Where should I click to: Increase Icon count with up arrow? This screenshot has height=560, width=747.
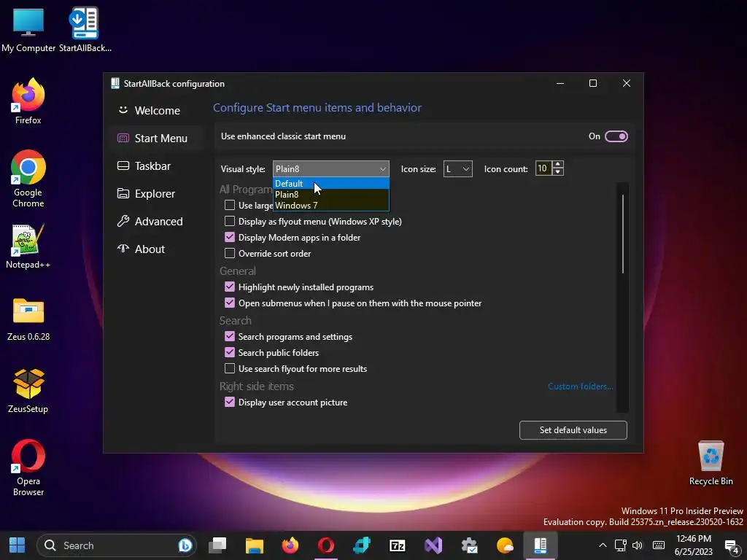pyautogui.click(x=558, y=165)
